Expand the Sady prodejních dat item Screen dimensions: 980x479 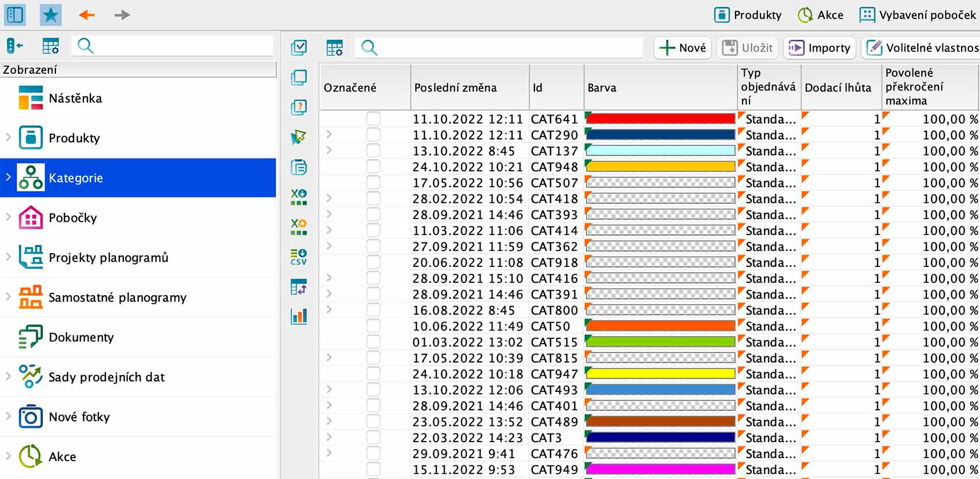coord(8,376)
